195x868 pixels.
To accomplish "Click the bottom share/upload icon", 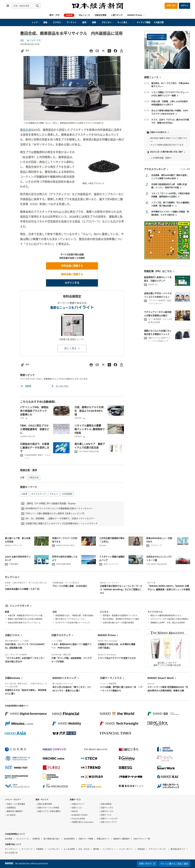I will pyautogui.click(x=121, y=365).
